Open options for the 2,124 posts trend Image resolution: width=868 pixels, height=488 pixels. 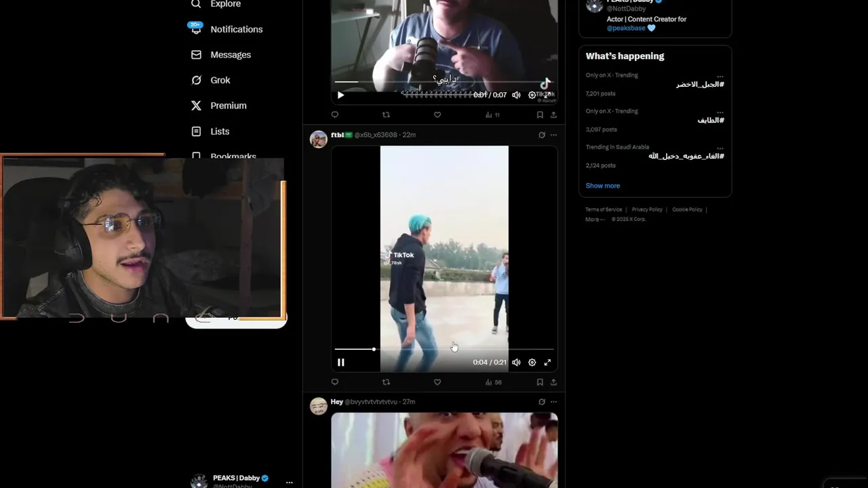tap(719, 148)
